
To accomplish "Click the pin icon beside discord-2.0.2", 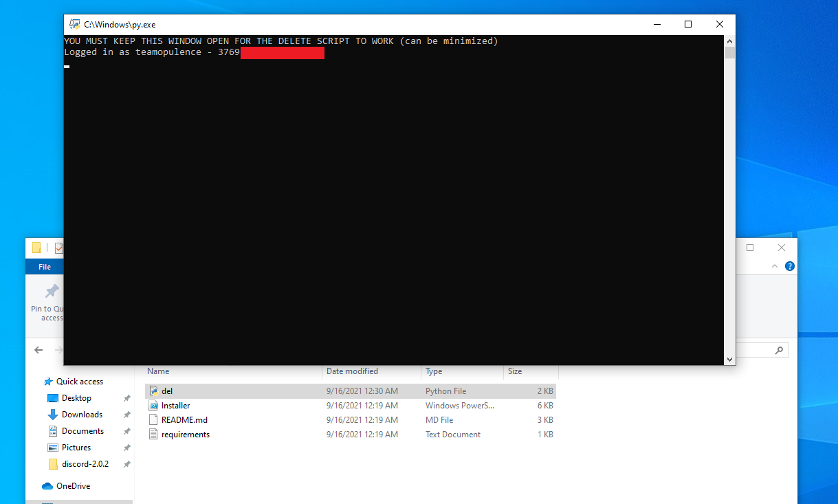I will [x=126, y=464].
